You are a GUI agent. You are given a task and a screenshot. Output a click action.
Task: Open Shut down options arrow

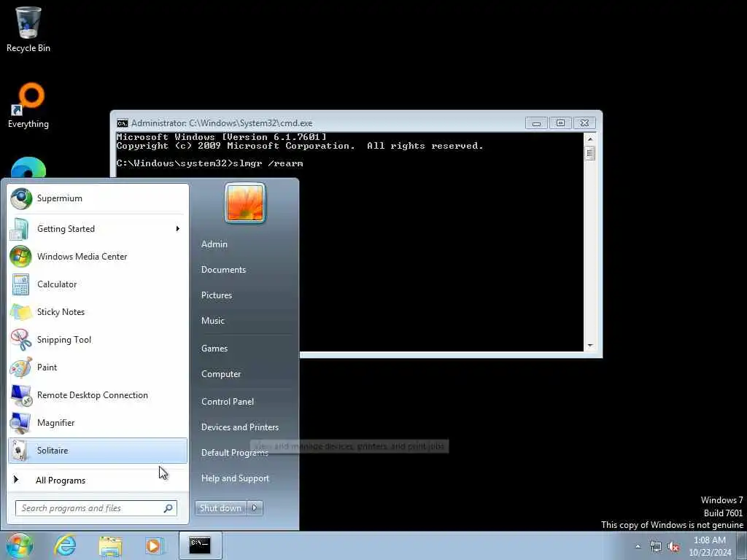pos(255,508)
